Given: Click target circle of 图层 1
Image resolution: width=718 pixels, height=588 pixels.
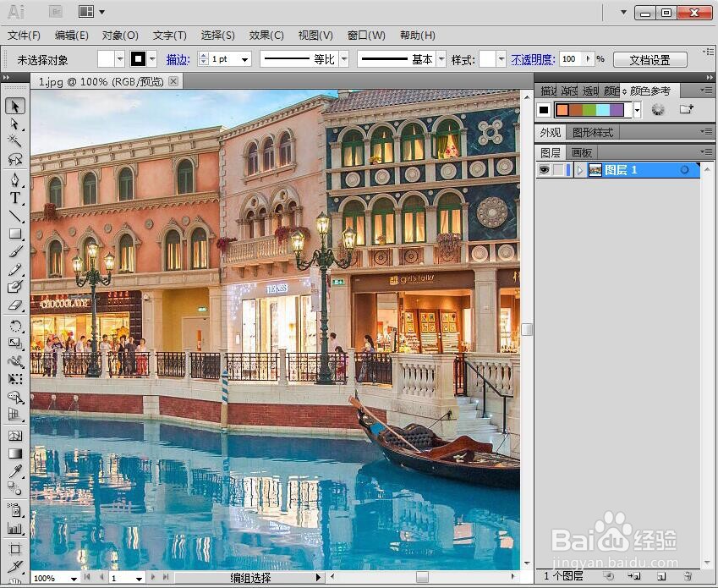Looking at the screenshot, I should click(684, 170).
